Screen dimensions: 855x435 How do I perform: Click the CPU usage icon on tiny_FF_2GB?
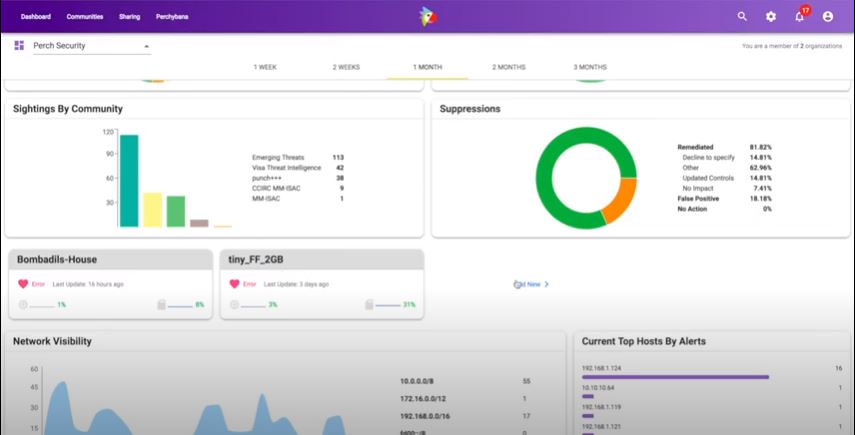click(234, 305)
